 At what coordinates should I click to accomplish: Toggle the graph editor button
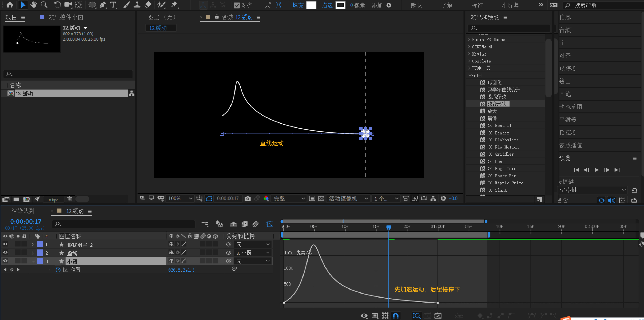[x=270, y=224]
